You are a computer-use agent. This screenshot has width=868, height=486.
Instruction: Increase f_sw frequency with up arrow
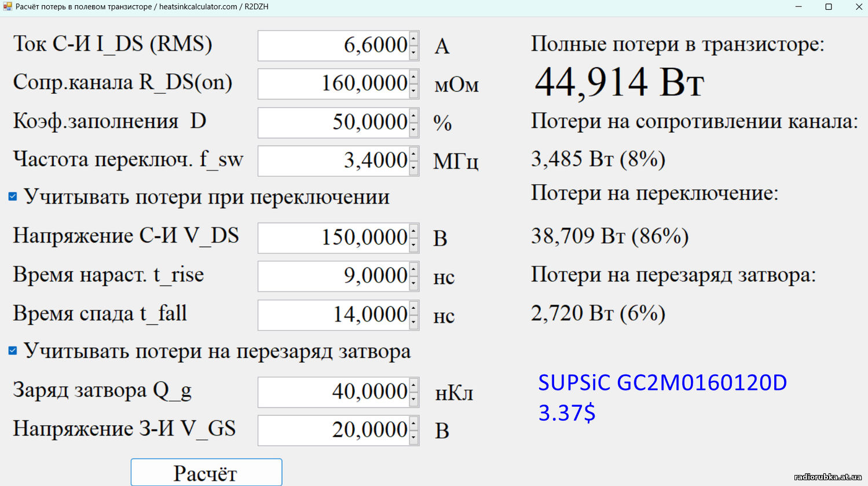coord(413,154)
